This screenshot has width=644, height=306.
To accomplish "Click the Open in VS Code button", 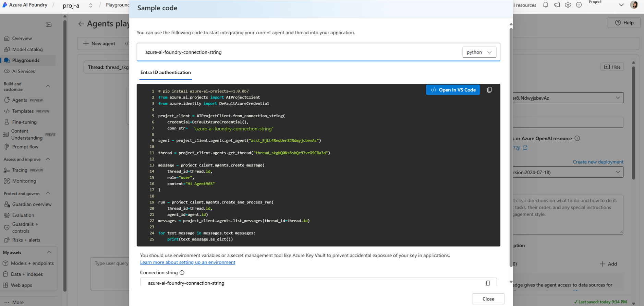I will click(453, 90).
